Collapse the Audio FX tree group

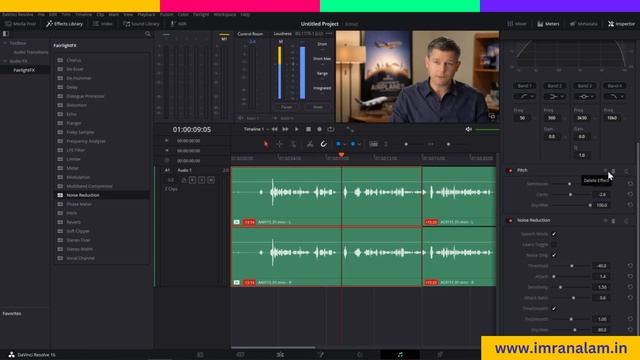[x=5, y=61]
